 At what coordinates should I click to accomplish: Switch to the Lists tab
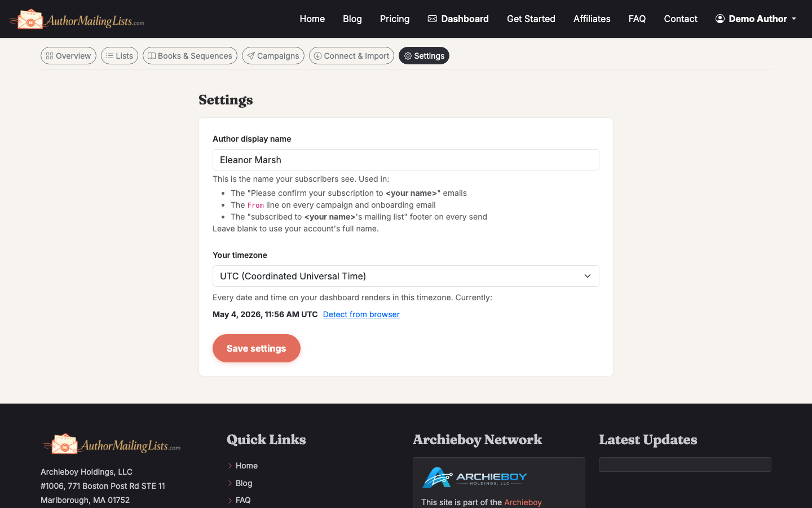click(120, 56)
